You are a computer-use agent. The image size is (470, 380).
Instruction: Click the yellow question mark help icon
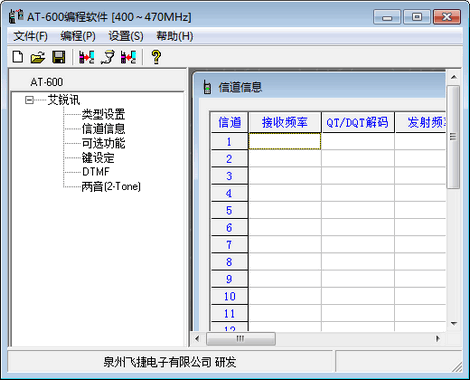(156, 57)
